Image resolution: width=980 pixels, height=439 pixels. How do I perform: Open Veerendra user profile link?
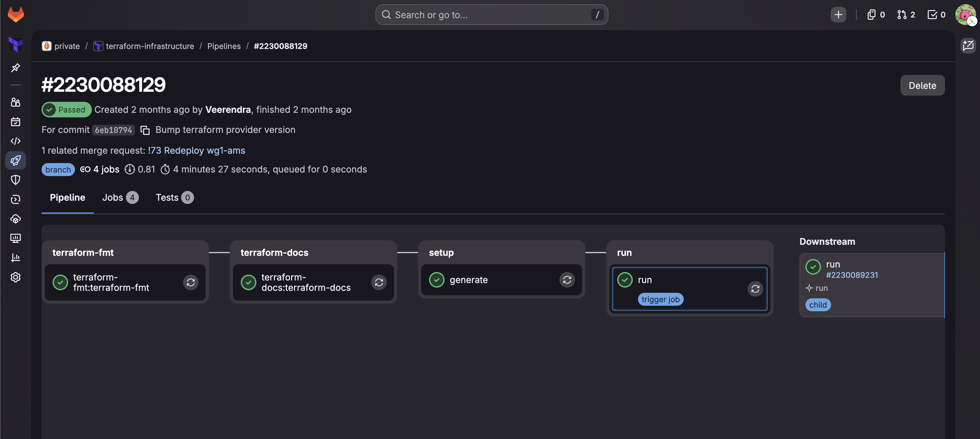point(228,110)
